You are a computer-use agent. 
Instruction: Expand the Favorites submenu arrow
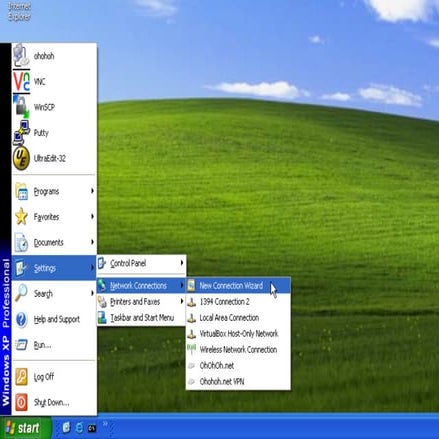pos(92,217)
